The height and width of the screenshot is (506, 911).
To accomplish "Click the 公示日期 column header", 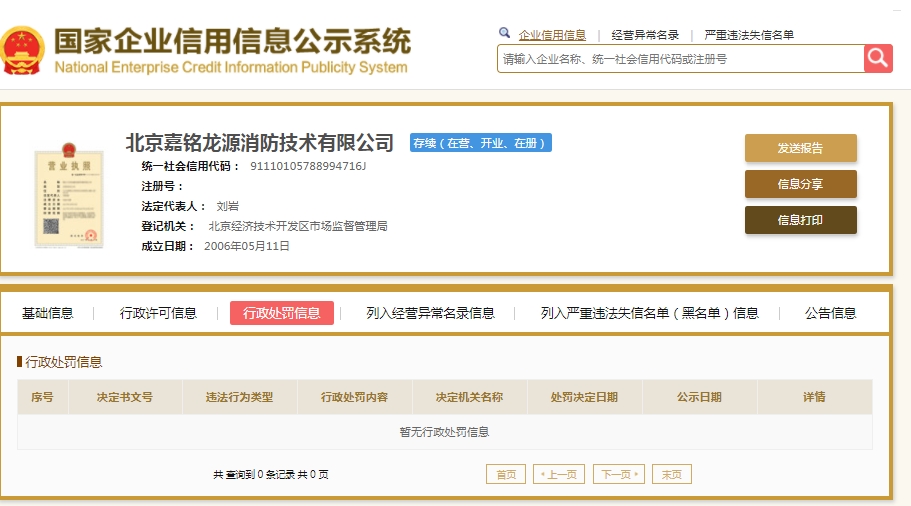I will (x=700, y=397).
